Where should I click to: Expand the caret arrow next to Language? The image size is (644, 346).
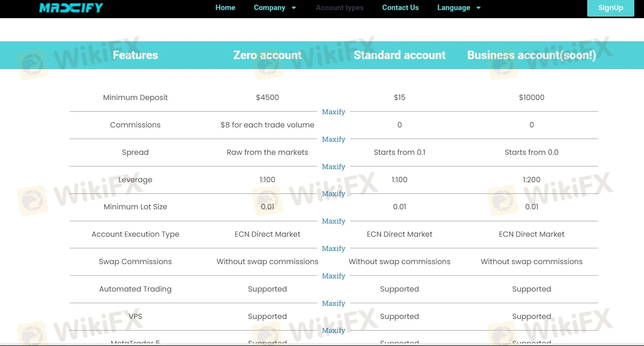coord(478,8)
